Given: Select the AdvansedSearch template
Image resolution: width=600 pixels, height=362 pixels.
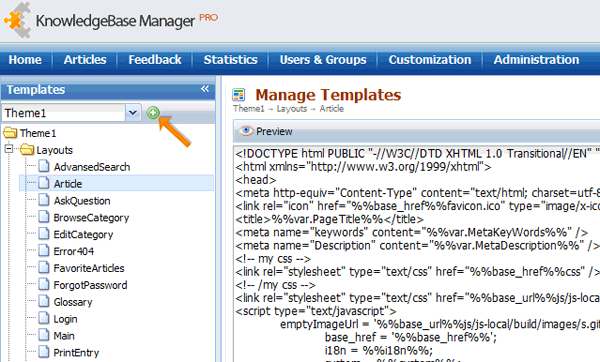Looking at the screenshot, I should [92, 167].
